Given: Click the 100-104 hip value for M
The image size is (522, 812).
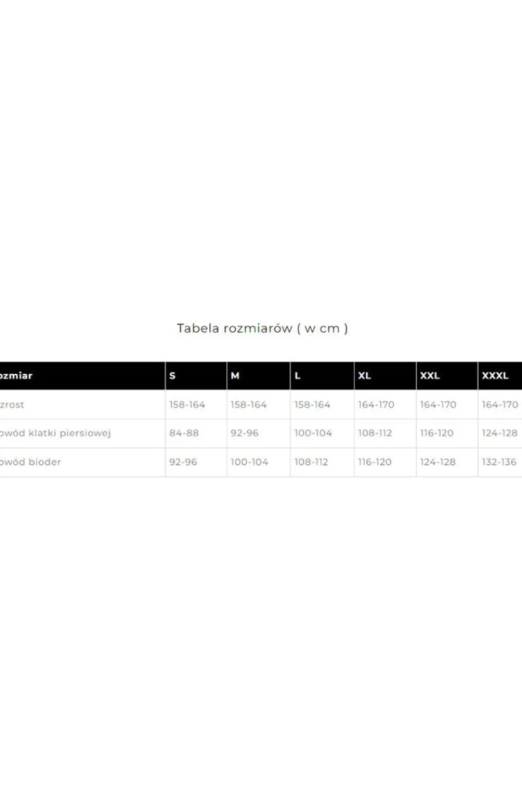Looking at the screenshot, I should (249, 462).
